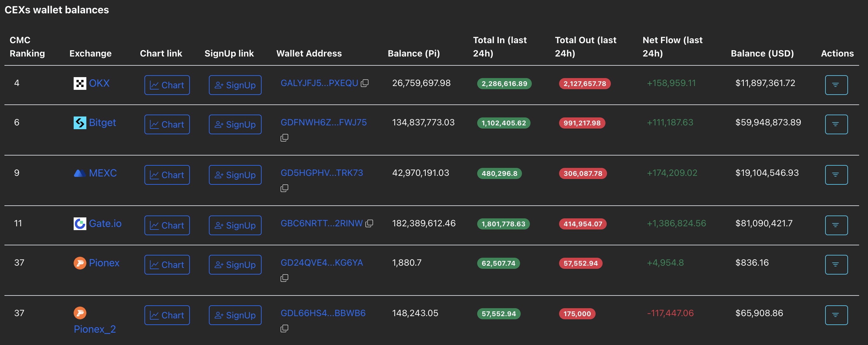Click the red 2,127,657.78 total-out badge
Screen dimensions: 868x345
click(585, 83)
